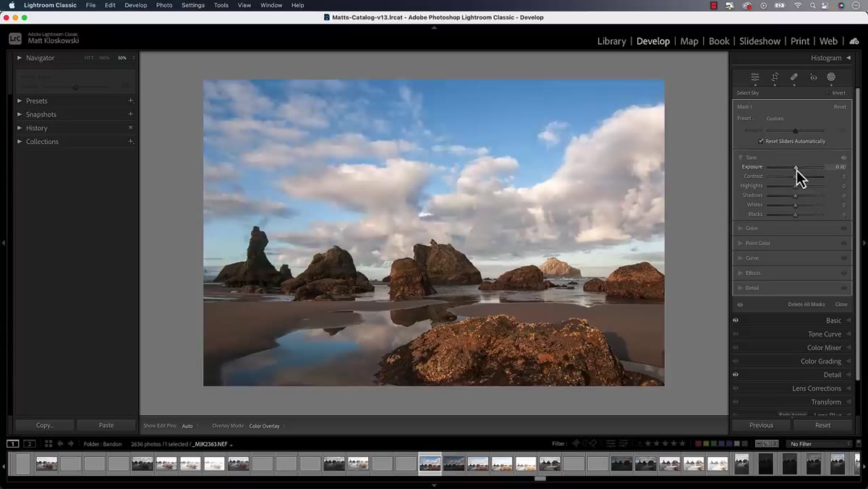Select the currently highlighted filmstrip thumbnail
The image size is (868, 489).
[x=430, y=463]
